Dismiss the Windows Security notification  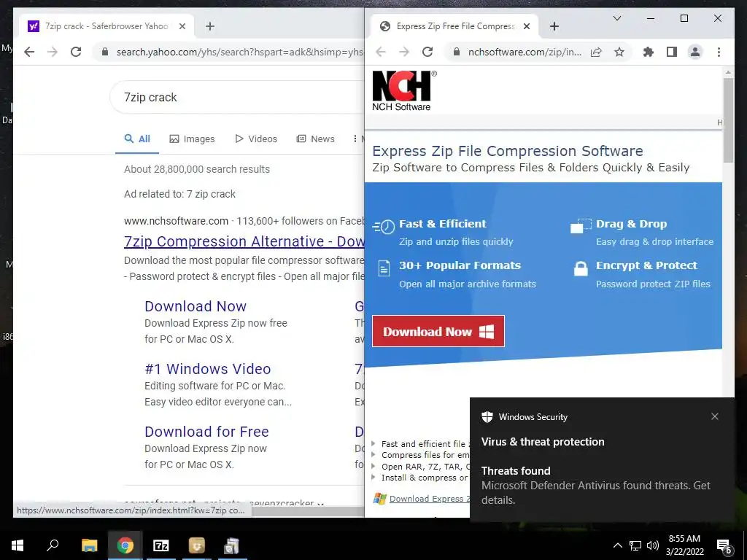tap(715, 416)
